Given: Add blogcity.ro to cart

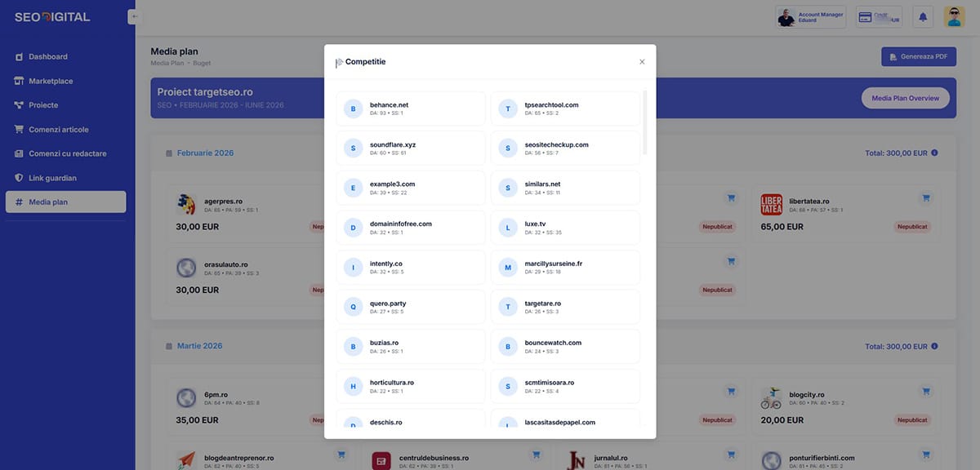Looking at the screenshot, I should tap(925, 392).
